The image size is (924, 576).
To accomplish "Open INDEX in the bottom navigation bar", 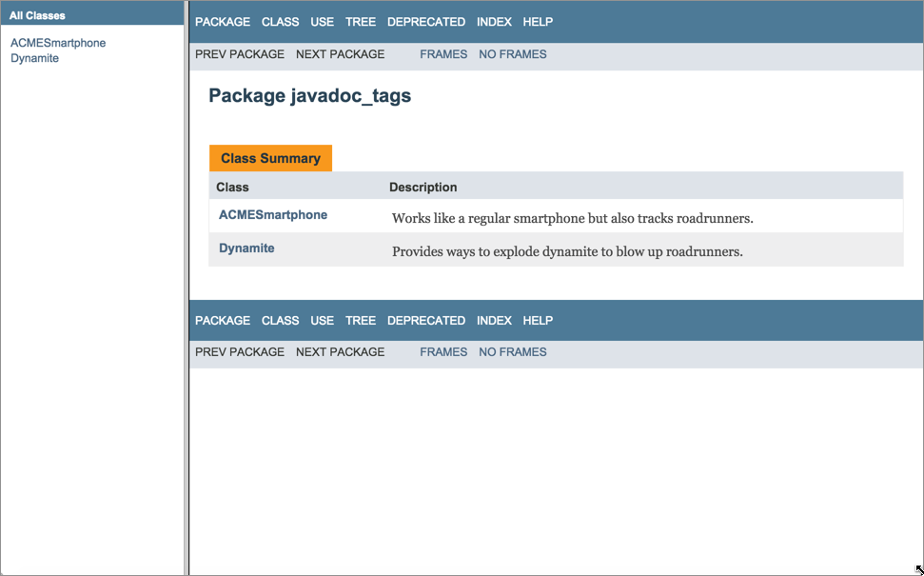I will 494,321.
